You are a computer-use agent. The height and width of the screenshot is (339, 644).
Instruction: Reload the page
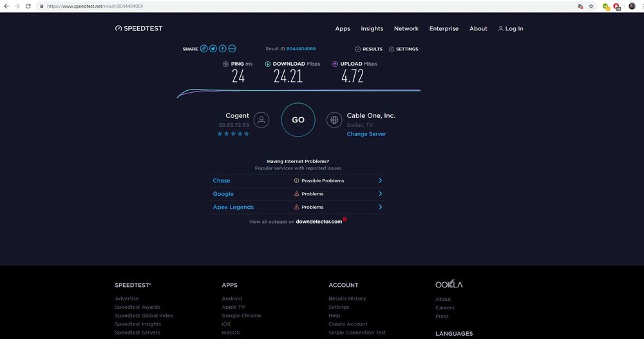tap(28, 6)
